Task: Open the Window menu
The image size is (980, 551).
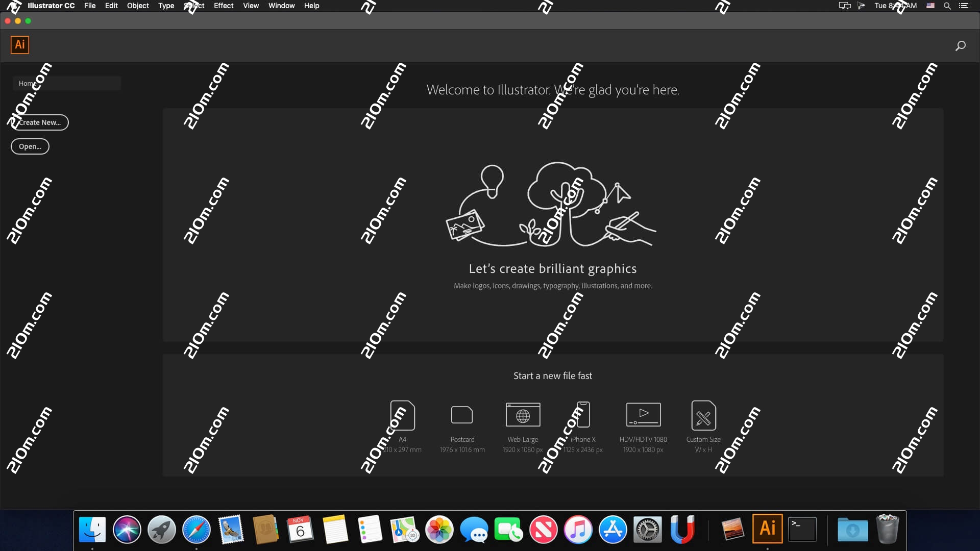Action: (281, 6)
